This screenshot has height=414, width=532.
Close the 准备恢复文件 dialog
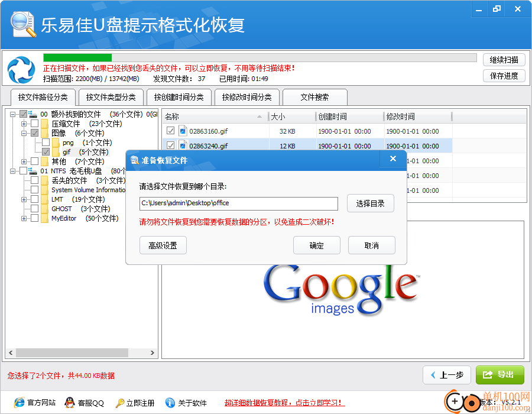coord(393,159)
